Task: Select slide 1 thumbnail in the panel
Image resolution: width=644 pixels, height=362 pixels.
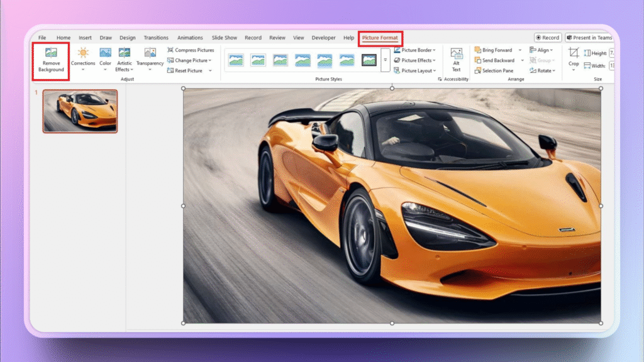Action: click(80, 111)
